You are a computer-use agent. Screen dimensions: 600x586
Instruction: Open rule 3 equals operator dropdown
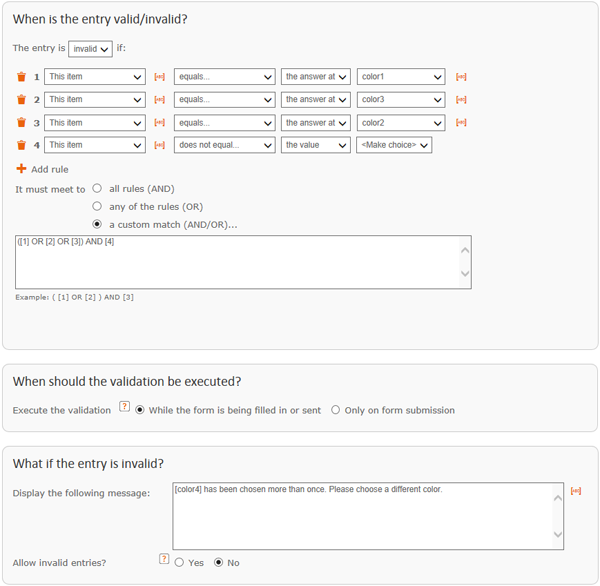coord(225,123)
